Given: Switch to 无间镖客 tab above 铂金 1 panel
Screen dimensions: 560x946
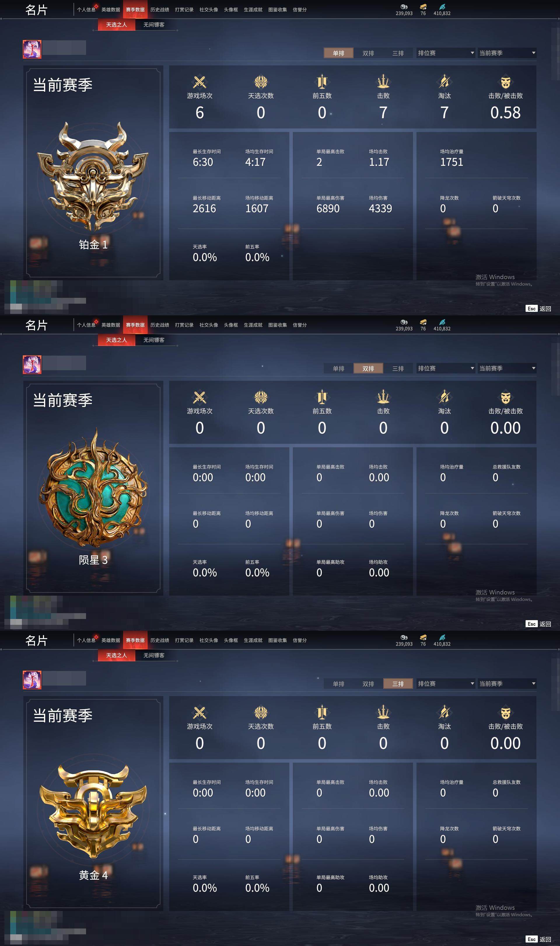Looking at the screenshot, I should pyautogui.click(x=154, y=25).
